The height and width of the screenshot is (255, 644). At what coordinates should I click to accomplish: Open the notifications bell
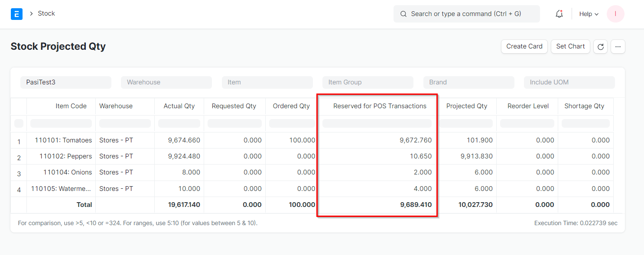[x=559, y=13]
